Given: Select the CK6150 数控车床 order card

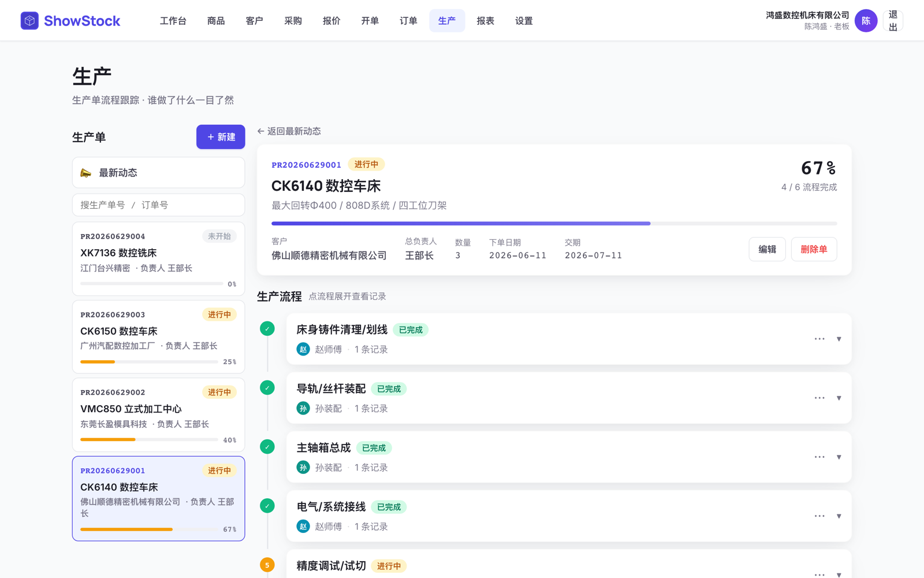Looking at the screenshot, I should click(158, 336).
